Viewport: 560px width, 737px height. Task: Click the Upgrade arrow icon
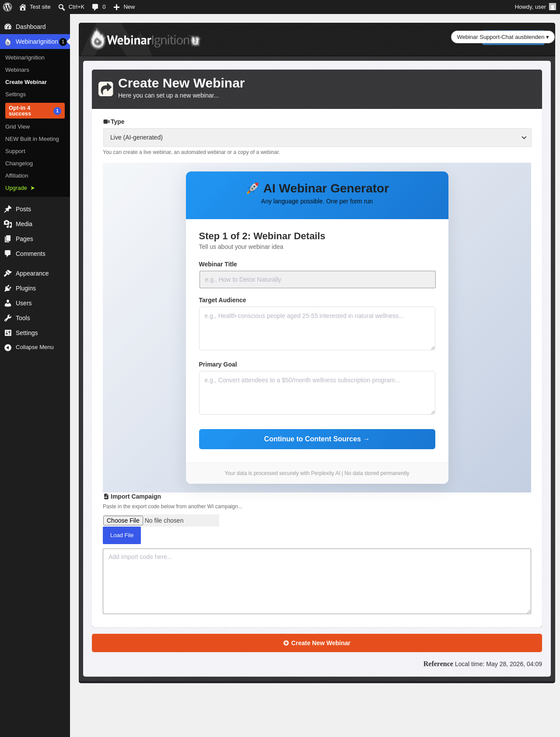32,188
